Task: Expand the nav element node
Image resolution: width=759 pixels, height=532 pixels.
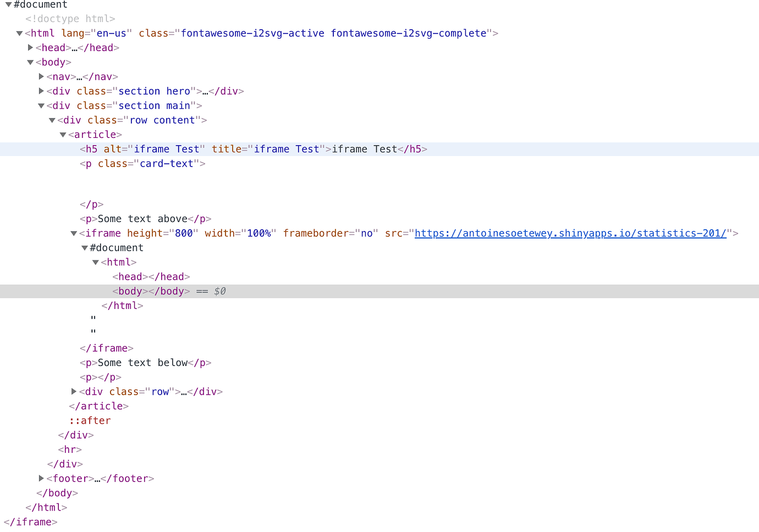Action: 42,76
